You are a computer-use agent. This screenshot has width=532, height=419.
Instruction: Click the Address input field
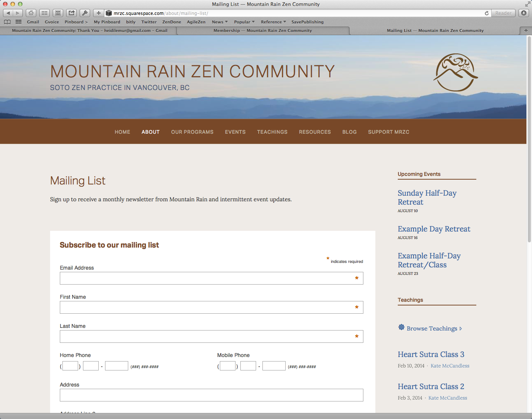coord(212,395)
